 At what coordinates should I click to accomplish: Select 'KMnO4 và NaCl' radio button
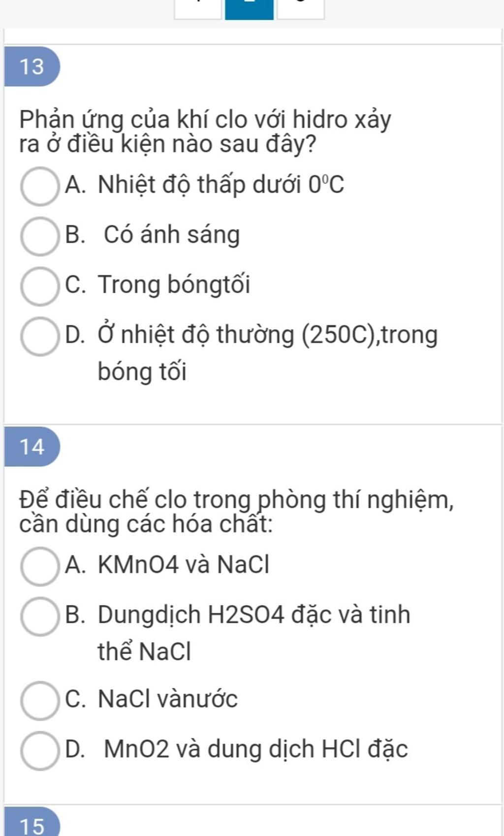[39, 566]
